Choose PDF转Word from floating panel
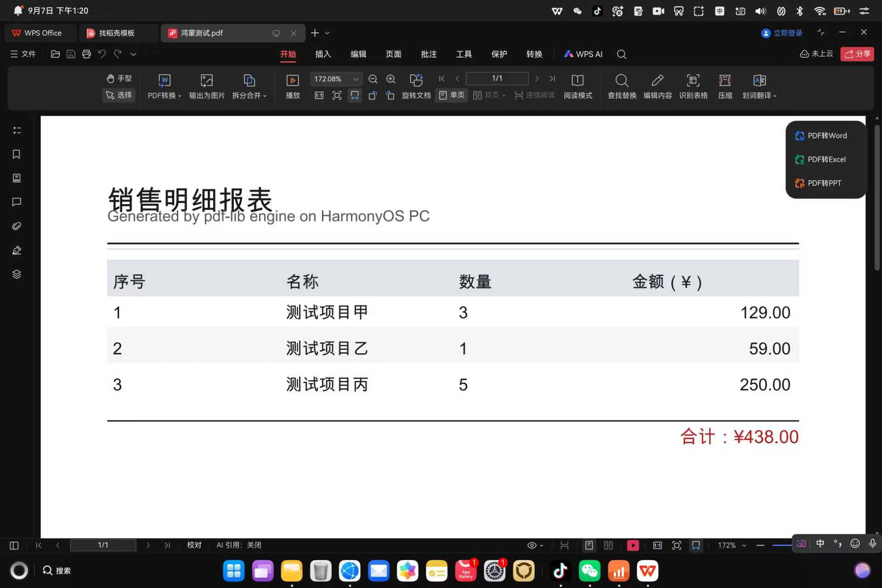The width and height of the screenshot is (882, 588). click(821, 136)
